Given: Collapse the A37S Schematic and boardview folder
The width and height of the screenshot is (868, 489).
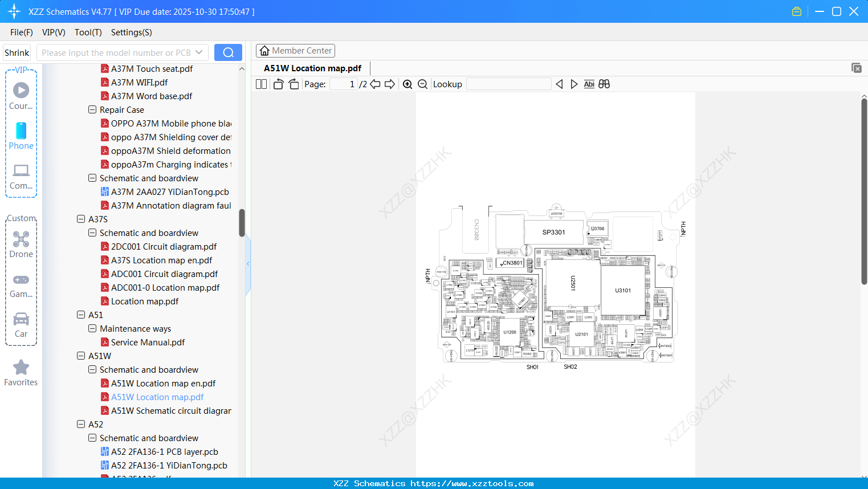Looking at the screenshot, I should pyautogui.click(x=92, y=233).
